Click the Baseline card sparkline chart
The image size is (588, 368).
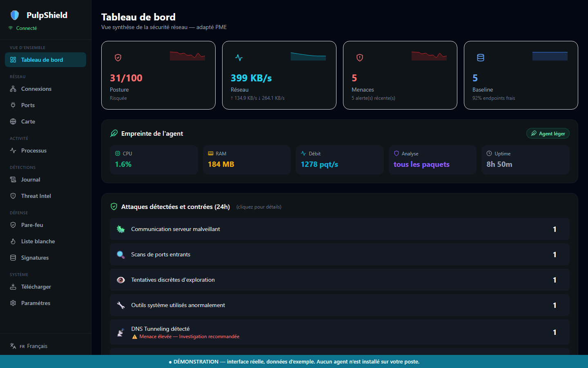click(x=550, y=56)
